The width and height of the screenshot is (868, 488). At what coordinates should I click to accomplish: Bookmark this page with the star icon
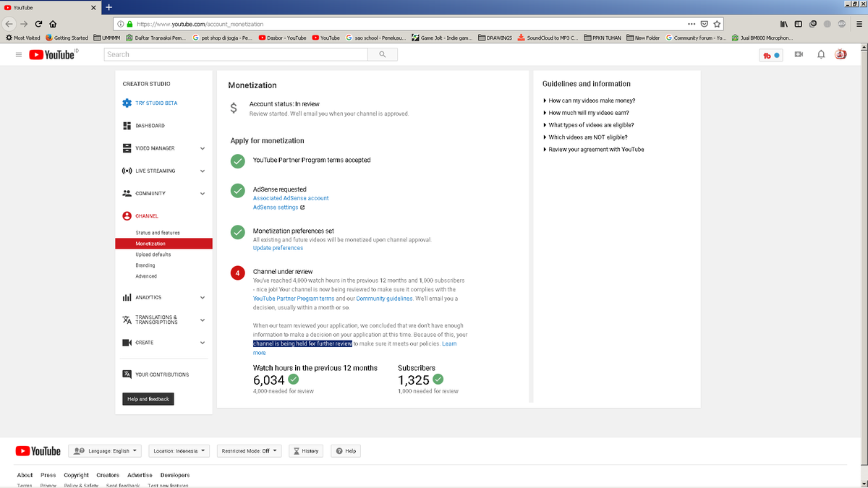tap(716, 23)
